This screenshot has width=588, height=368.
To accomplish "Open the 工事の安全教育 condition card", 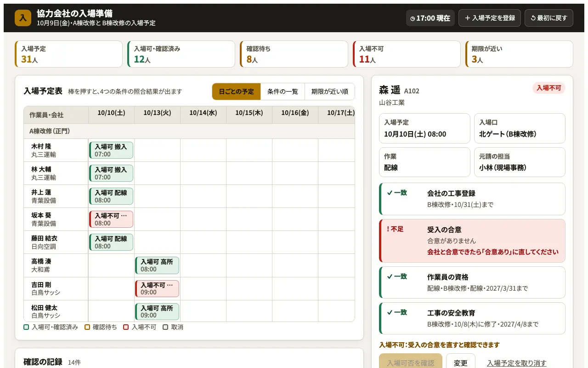I will 472,318.
